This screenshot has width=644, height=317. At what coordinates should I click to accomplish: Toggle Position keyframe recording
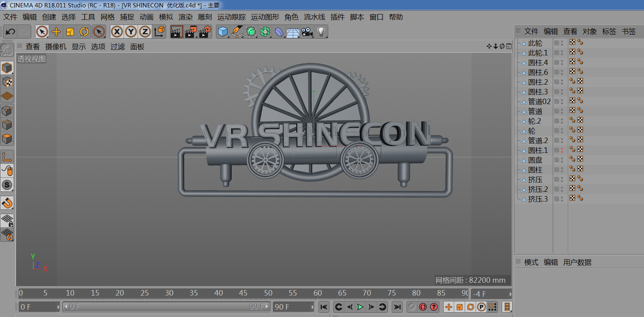coord(449,307)
